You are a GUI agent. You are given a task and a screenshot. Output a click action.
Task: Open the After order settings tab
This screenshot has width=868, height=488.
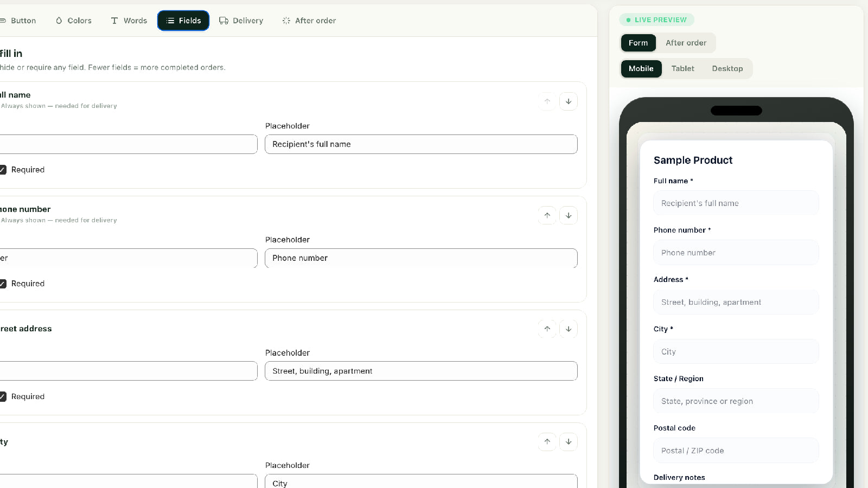pos(309,21)
